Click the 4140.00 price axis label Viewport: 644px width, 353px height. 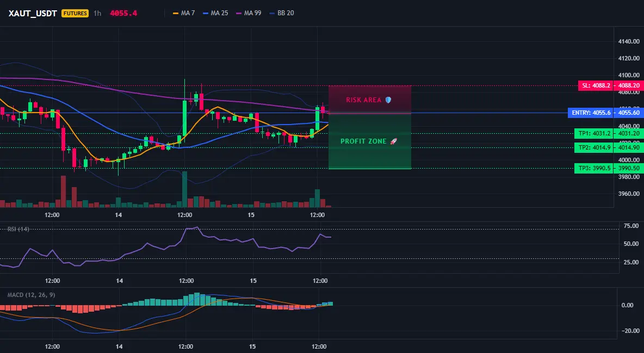629,41
